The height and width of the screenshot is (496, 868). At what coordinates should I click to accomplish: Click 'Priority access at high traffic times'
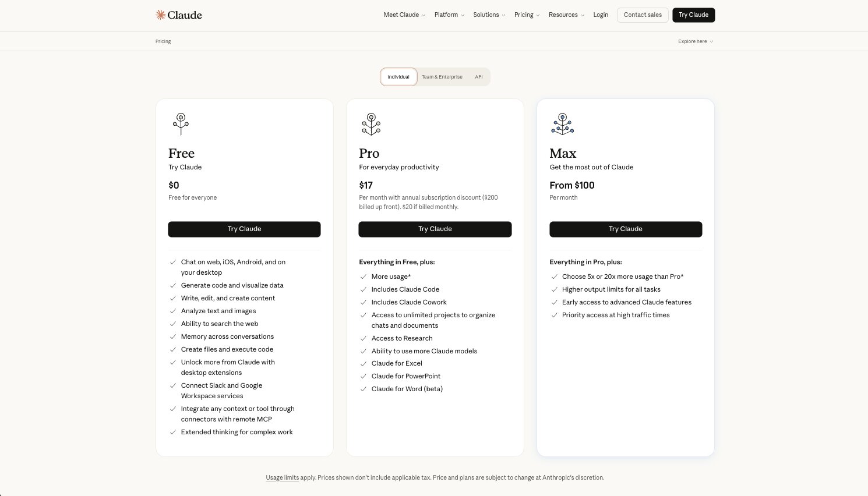(616, 315)
